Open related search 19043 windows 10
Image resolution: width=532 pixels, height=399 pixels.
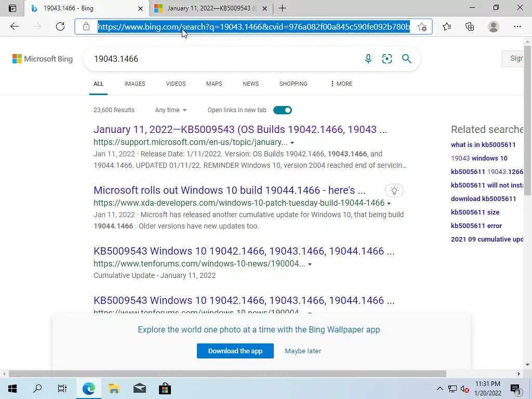[479, 158]
